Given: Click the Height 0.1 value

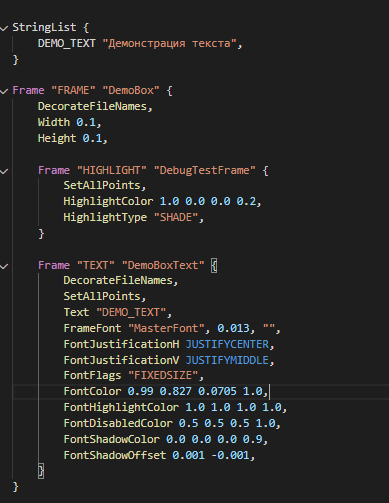Looking at the screenshot, I should pyautogui.click(x=92, y=138).
